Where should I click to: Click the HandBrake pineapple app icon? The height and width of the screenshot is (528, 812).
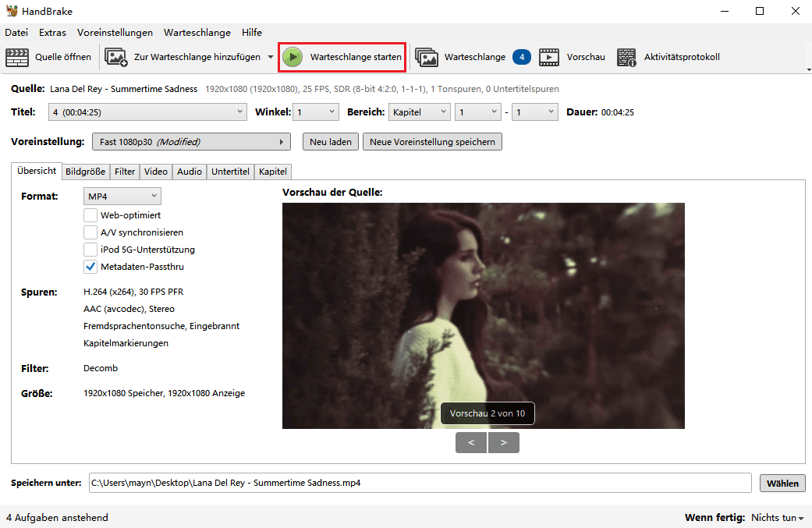tap(11, 11)
